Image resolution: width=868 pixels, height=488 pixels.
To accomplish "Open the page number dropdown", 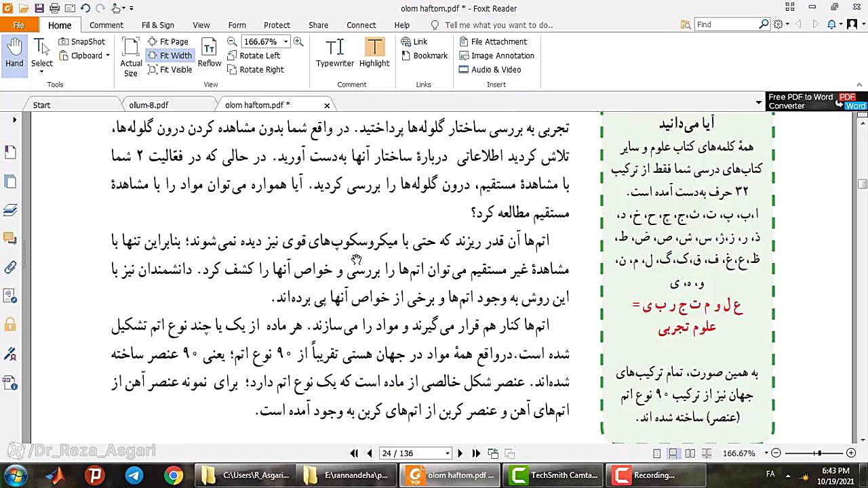I will point(447,453).
